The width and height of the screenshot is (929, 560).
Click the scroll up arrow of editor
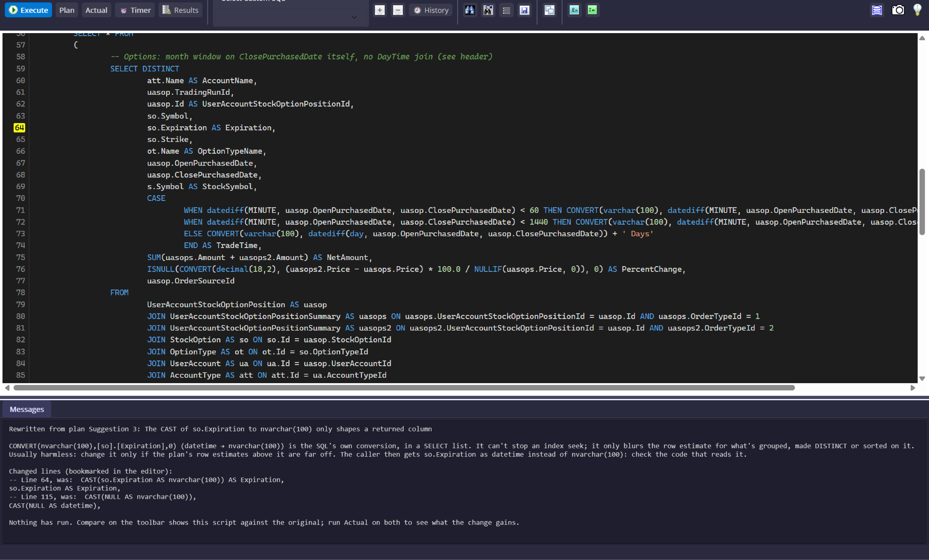922,38
